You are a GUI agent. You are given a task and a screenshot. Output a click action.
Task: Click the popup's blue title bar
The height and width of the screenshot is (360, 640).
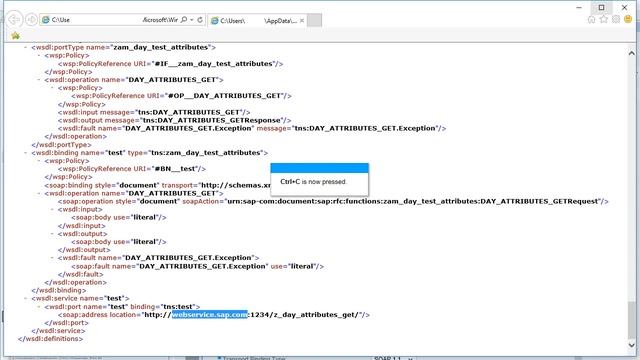click(319, 168)
